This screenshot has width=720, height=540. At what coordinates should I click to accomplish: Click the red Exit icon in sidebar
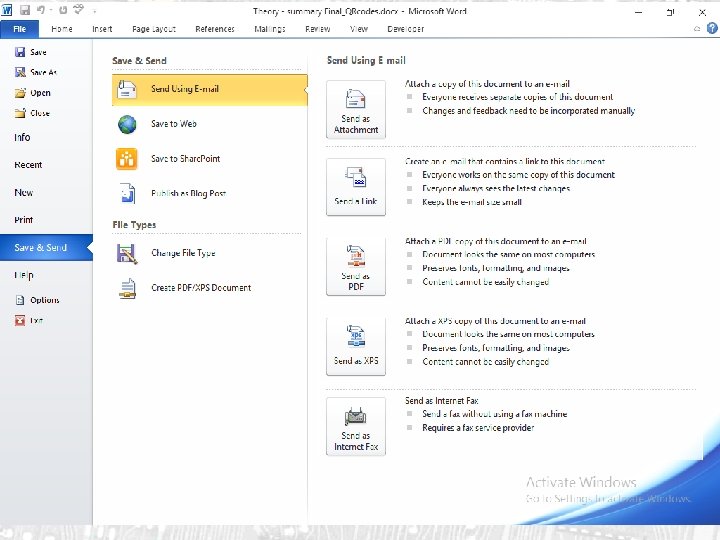click(x=20, y=321)
